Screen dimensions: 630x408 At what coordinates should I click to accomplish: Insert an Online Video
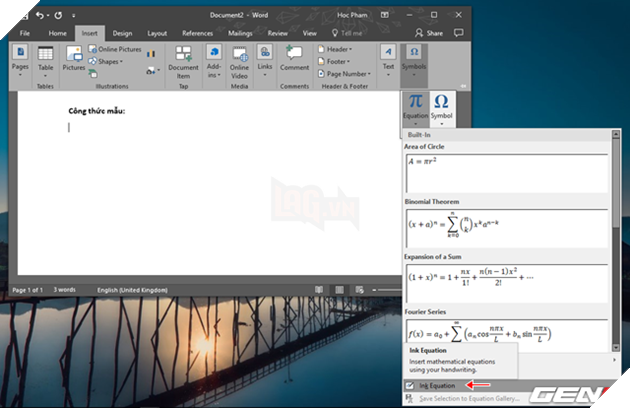(x=239, y=62)
